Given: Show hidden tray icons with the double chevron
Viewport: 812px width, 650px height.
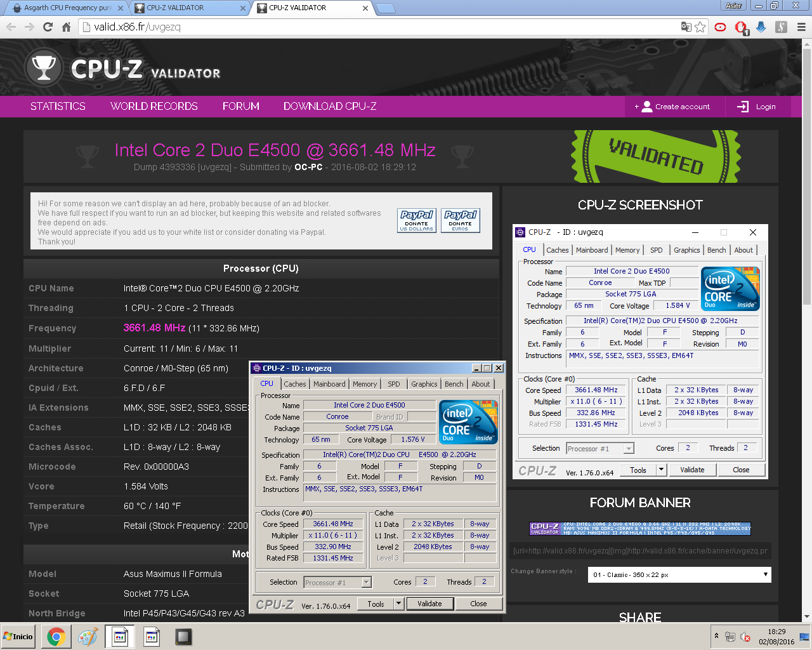Looking at the screenshot, I should click(716, 637).
